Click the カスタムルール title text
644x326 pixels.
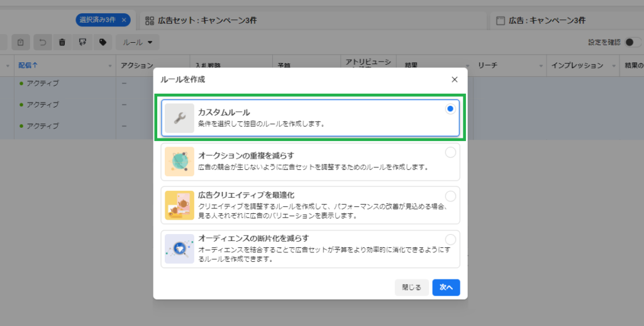224,112
